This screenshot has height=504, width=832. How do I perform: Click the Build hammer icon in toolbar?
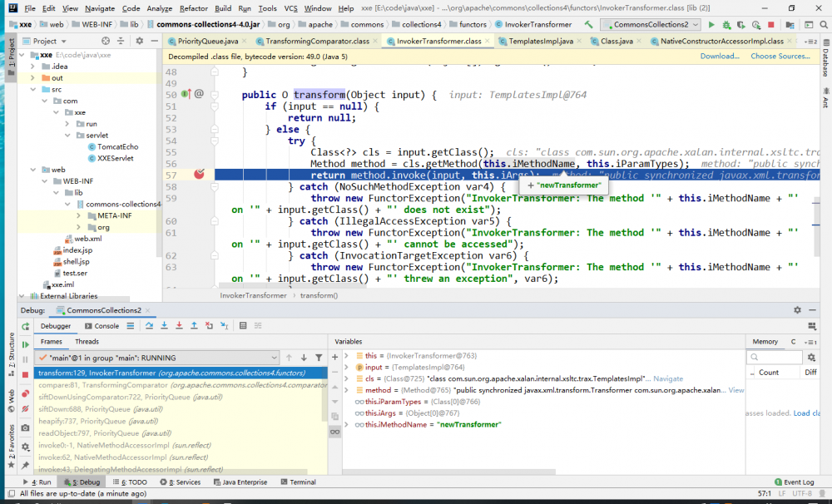pyautogui.click(x=589, y=25)
